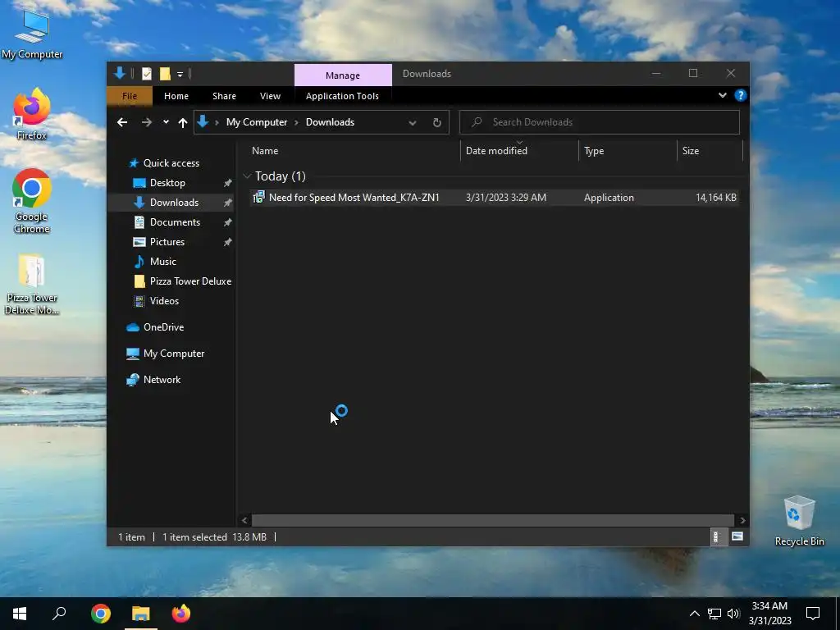840x630 pixels.
Task: Click the horizontal scrollbar left arrow
Action: (x=244, y=520)
